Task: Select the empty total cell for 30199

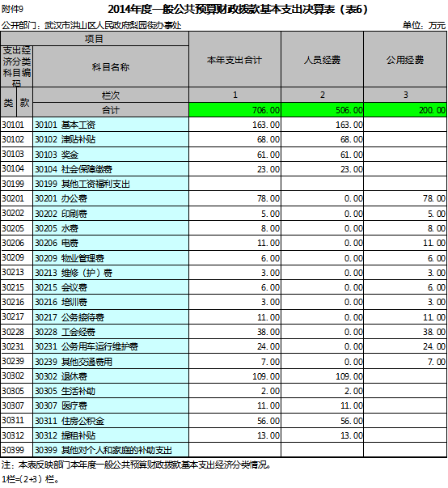Action: click(235, 184)
